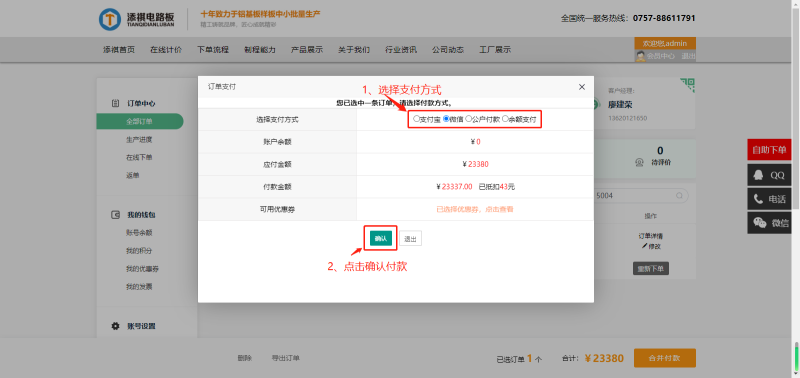The width and height of the screenshot is (800, 378).
Task: Open 公司动态 in the navigation bar
Action: click(447, 49)
